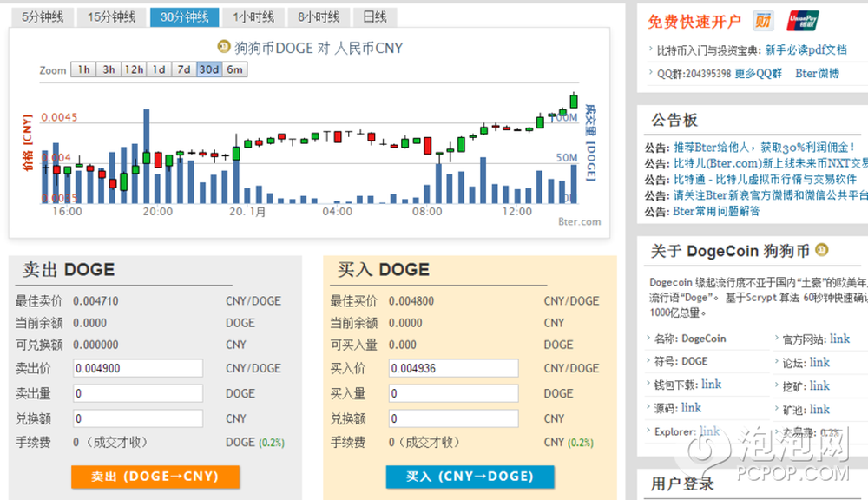Click the buy-side 兑换额 input field
This screenshot has height=500, width=868.
tap(453, 418)
